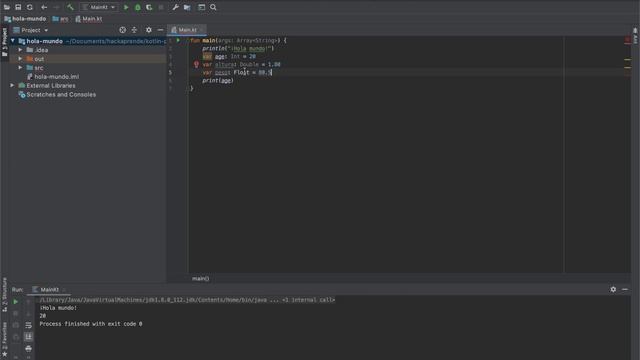Image resolution: width=640 pixels, height=360 pixels.
Task: Expand External Libraries
Action: click(x=12, y=86)
